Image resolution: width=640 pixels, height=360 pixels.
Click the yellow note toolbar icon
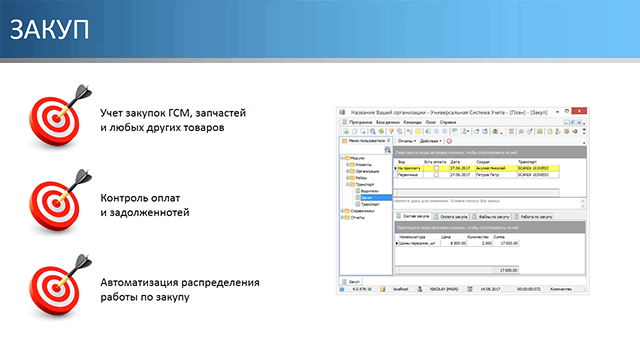click(x=418, y=131)
